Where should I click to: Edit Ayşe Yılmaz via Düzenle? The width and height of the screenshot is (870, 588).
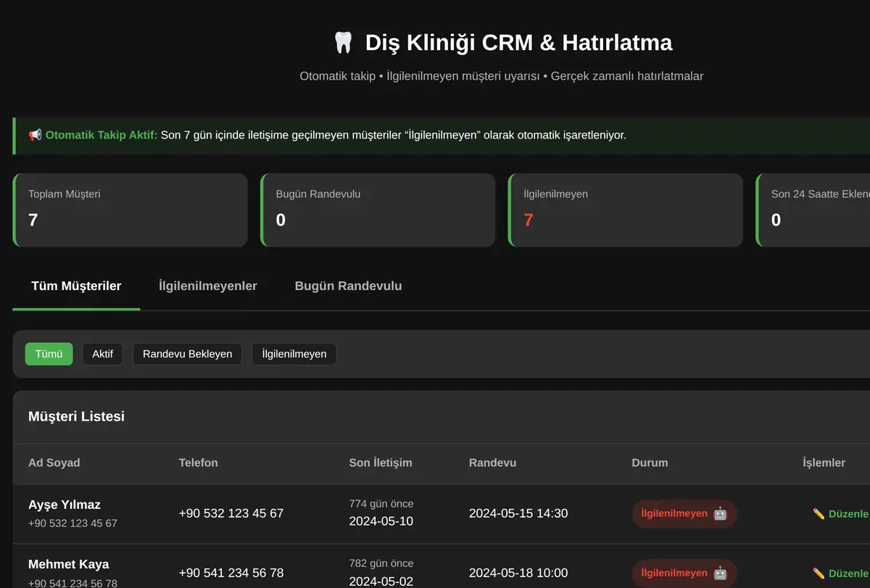tap(841, 513)
